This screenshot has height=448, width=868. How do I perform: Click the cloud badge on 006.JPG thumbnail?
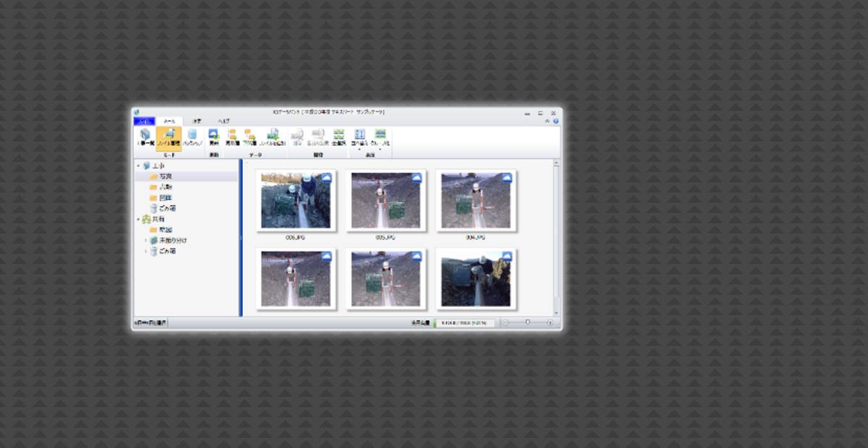tap(326, 178)
